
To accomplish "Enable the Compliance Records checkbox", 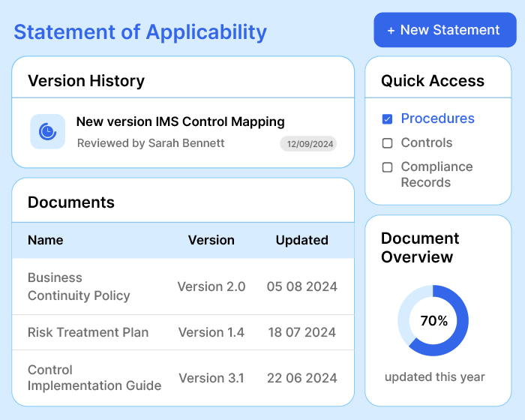I will click(x=387, y=167).
